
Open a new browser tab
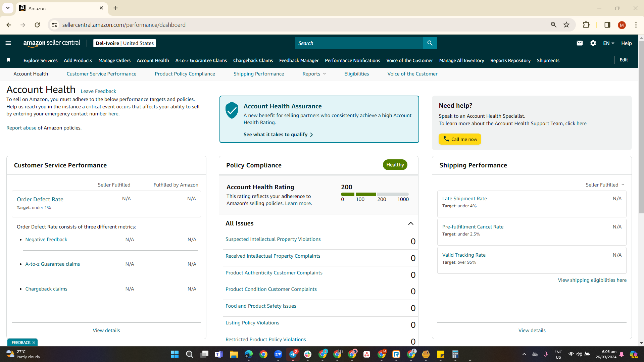click(115, 8)
